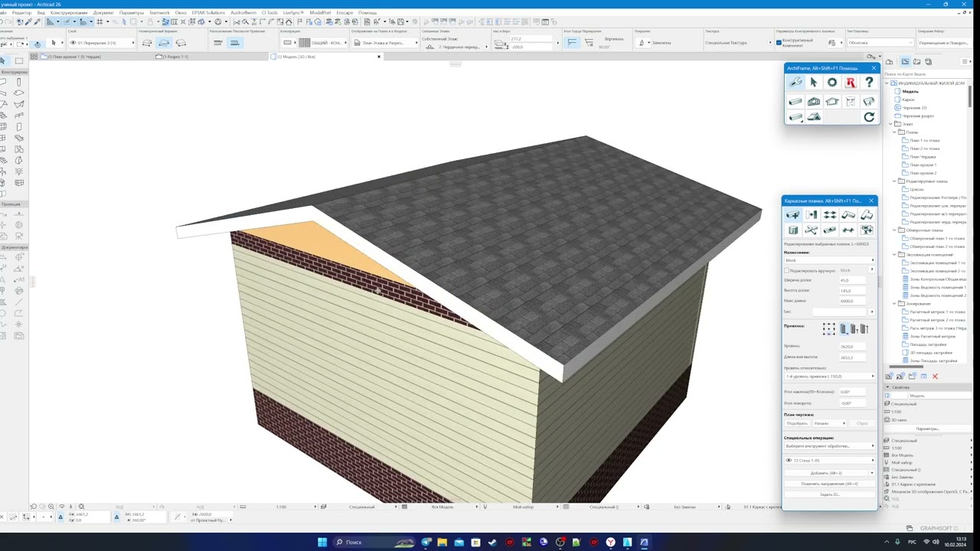The width and height of the screenshot is (980, 551).
Task: Collapse the Планы folder in navigator
Action: (x=893, y=132)
